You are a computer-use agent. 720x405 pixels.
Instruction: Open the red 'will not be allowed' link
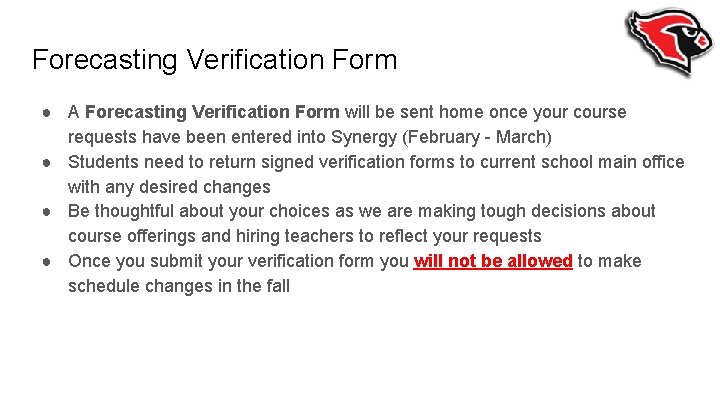(493, 261)
